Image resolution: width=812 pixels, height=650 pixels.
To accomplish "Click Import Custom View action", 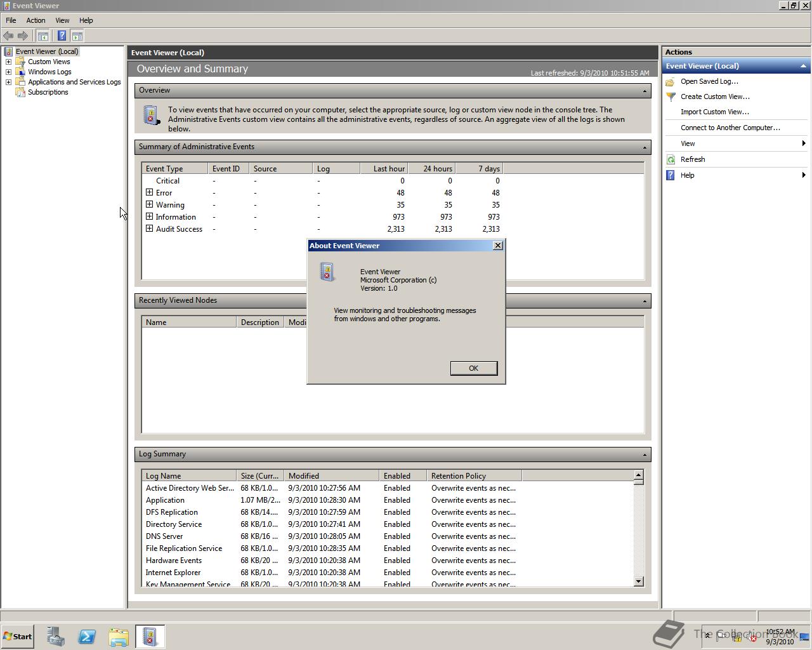I will (714, 112).
